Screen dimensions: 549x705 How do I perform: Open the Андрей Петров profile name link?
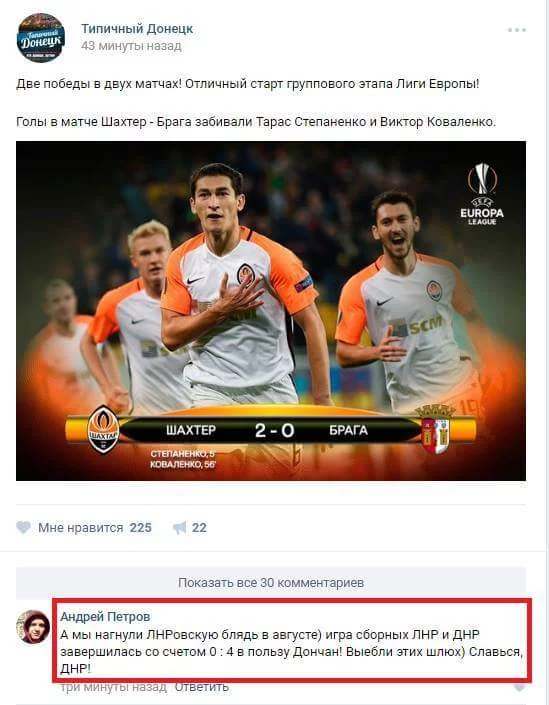pyautogui.click(x=105, y=616)
